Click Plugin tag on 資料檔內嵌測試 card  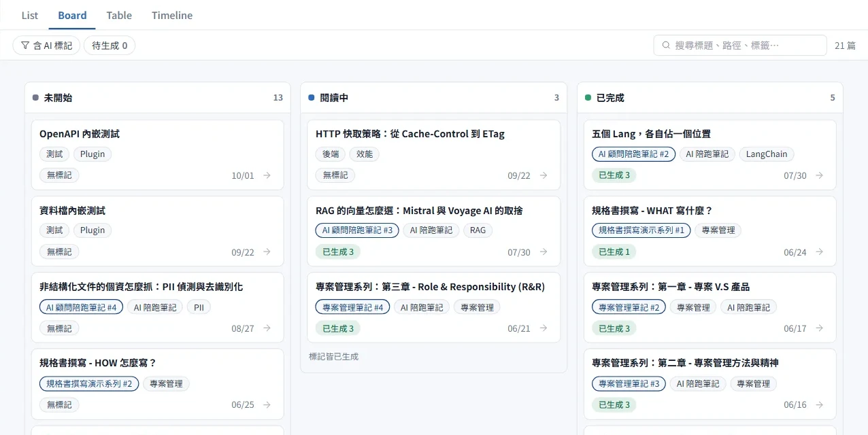point(93,230)
